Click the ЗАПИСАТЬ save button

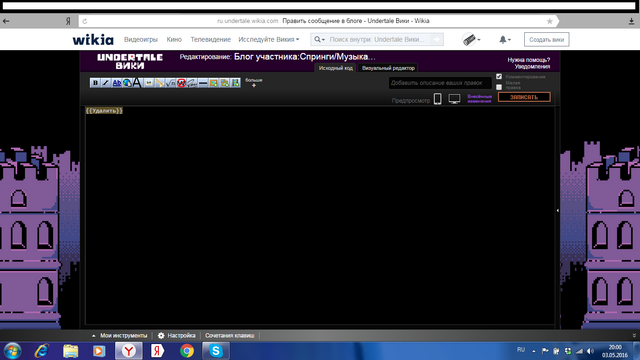click(524, 97)
